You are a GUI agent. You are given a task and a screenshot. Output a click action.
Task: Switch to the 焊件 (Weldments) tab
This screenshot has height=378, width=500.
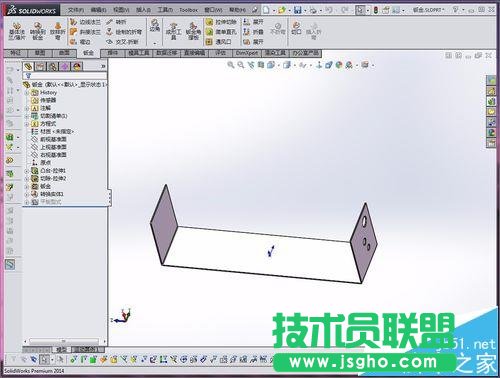pyautogui.click(x=113, y=53)
